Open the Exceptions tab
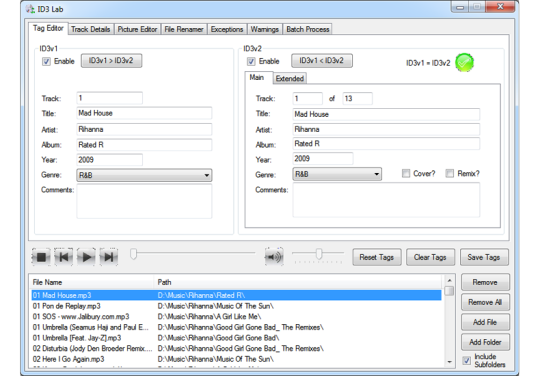Screen dimensions: 540x376 tap(227, 29)
